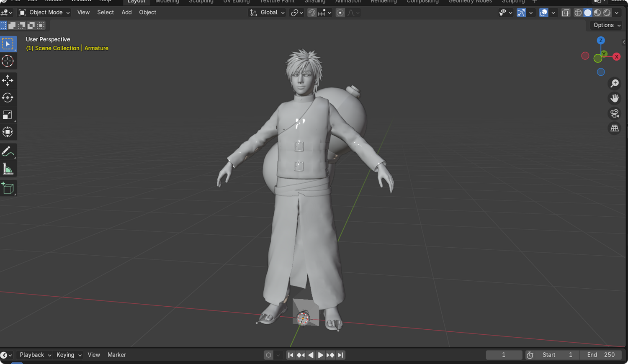Switch to the Animation workspace tab
The height and width of the screenshot is (364, 628).
pos(348,2)
